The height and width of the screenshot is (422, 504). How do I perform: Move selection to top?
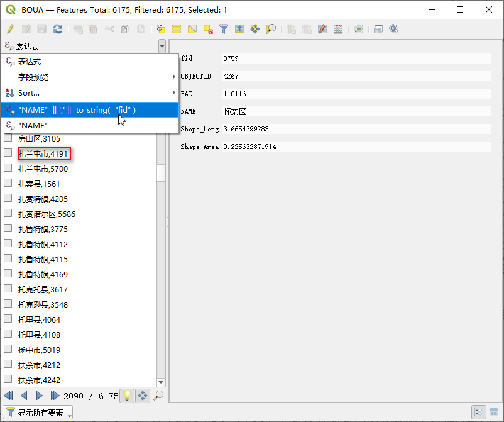[x=239, y=29]
